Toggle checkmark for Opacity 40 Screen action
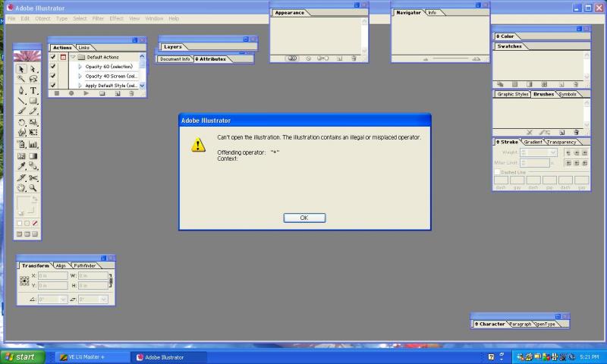The image size is (607, 364). [x=53, y=76]
